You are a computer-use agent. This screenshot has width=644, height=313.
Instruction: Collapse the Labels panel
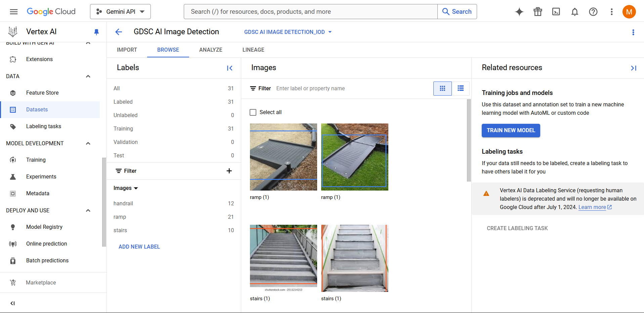(230, 68)
